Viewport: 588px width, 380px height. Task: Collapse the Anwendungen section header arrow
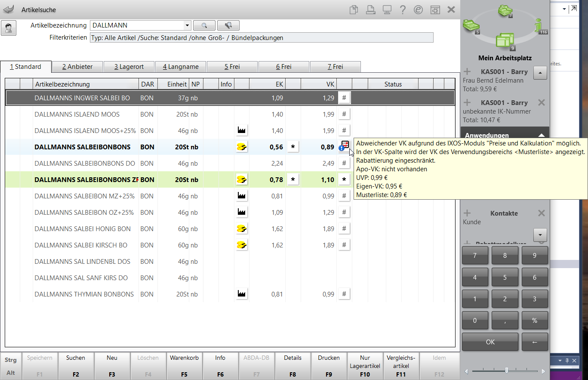[x=542, y=135]
